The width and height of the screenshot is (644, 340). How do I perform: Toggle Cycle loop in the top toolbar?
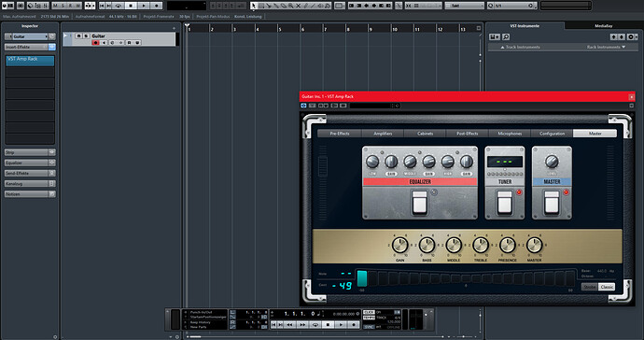[x=119, y=6]
